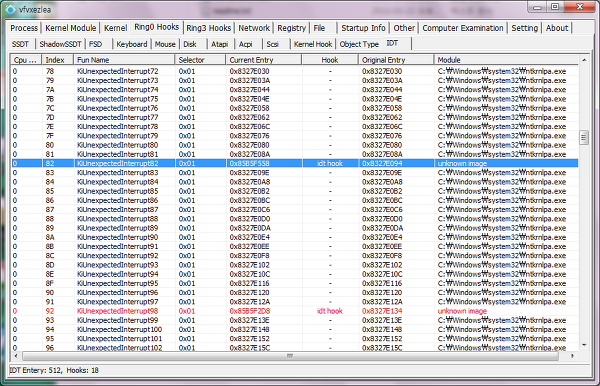Select the KiUnexpectedInterrupt101 row
The width and height of the screenshot is (600, 386).
295,339
